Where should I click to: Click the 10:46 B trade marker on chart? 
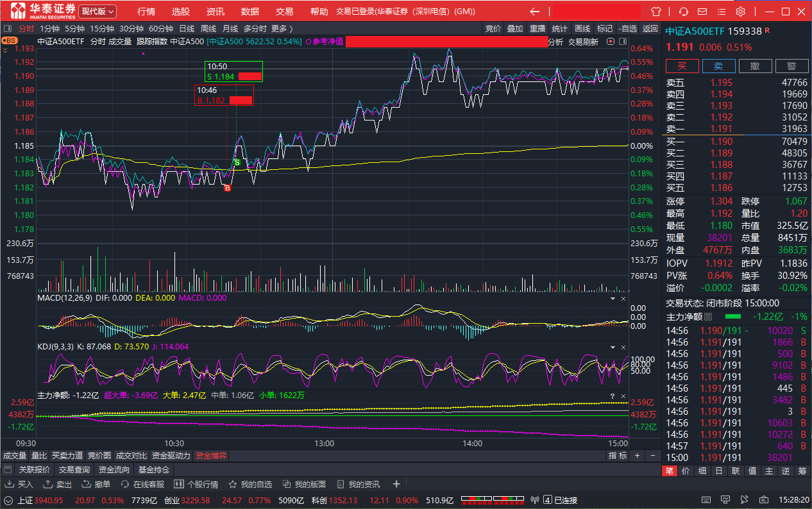click(x=227, y=188)
